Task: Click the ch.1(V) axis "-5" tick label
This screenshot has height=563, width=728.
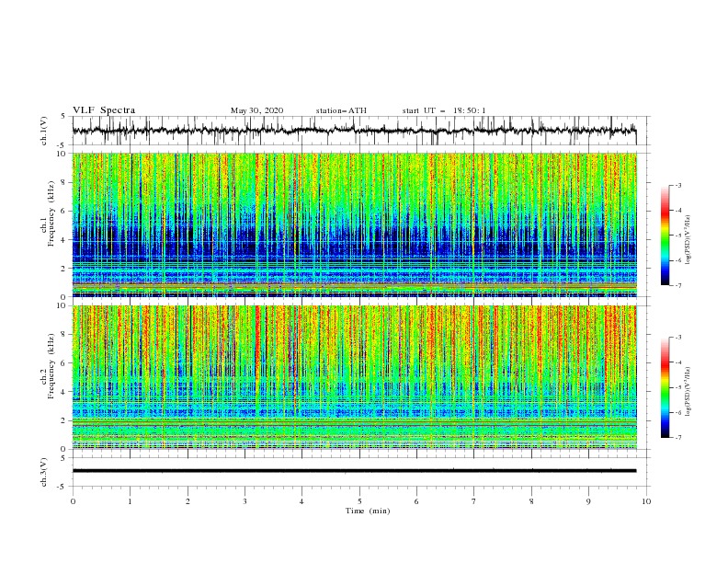Action: click(62, 145)
